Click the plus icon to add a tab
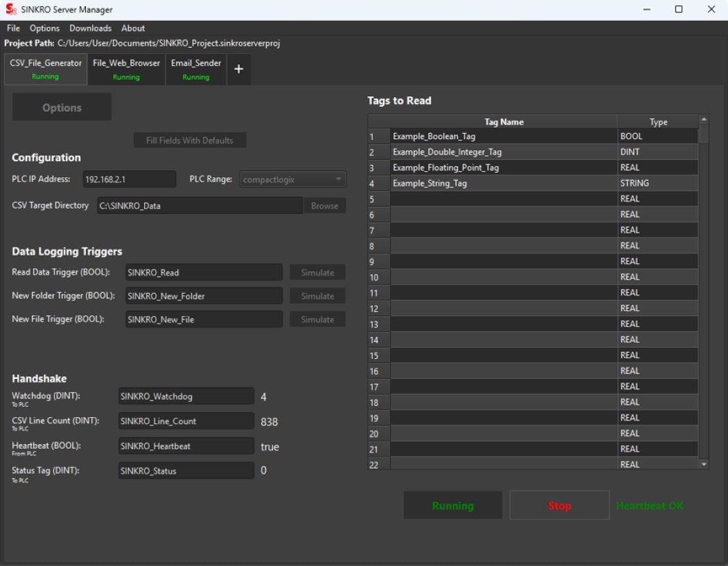This screenshot has height=566, width=728. pyautogui.click(x=238, y=69)
